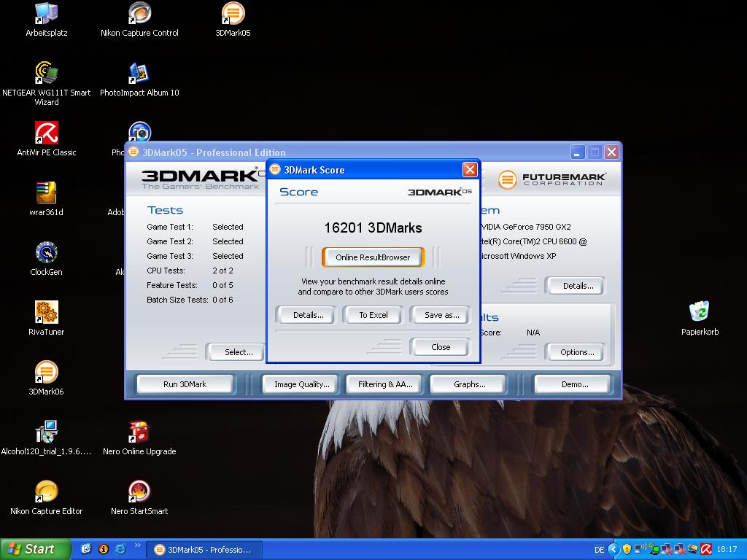Image resolution: width=747 pixels, height=560 pixels.
Task: Click the 3DMark05 window title bar icon
Action: (133, 152)
